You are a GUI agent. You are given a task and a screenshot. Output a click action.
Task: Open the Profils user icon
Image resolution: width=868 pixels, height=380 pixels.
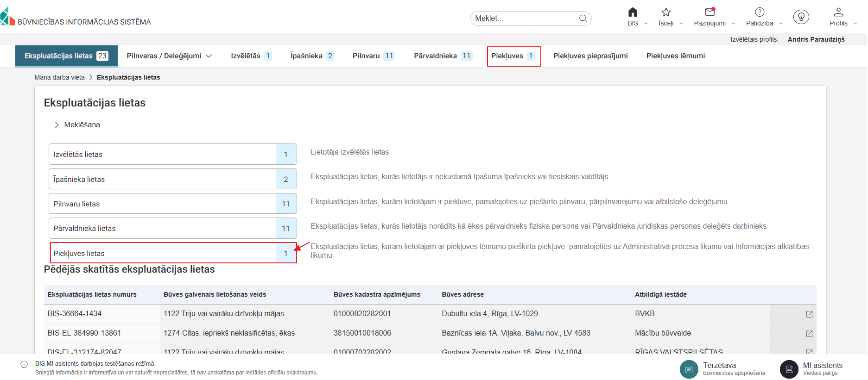pos(838,12)
